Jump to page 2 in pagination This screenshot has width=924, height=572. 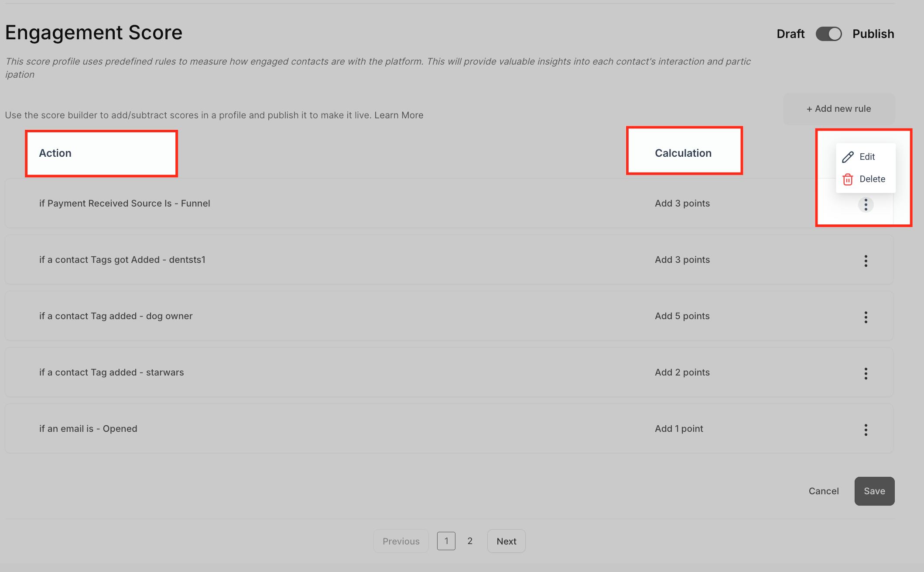[470, 541]
